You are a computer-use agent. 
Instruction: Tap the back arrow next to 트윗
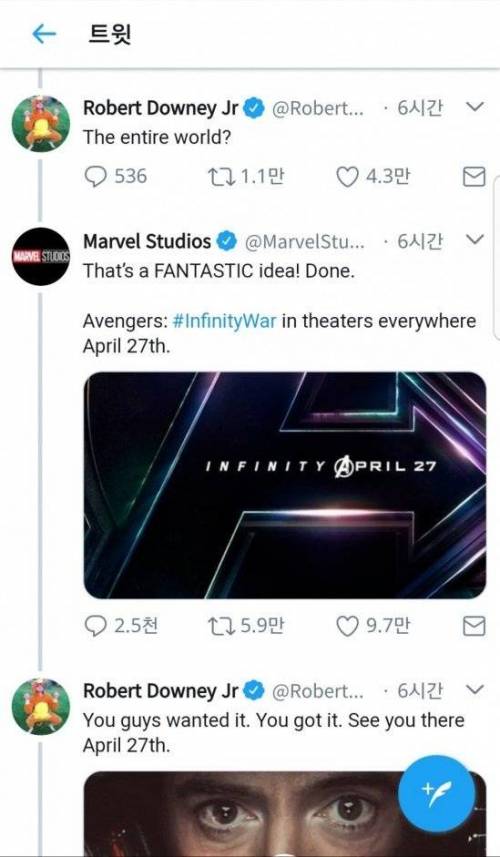pos(44,34)
